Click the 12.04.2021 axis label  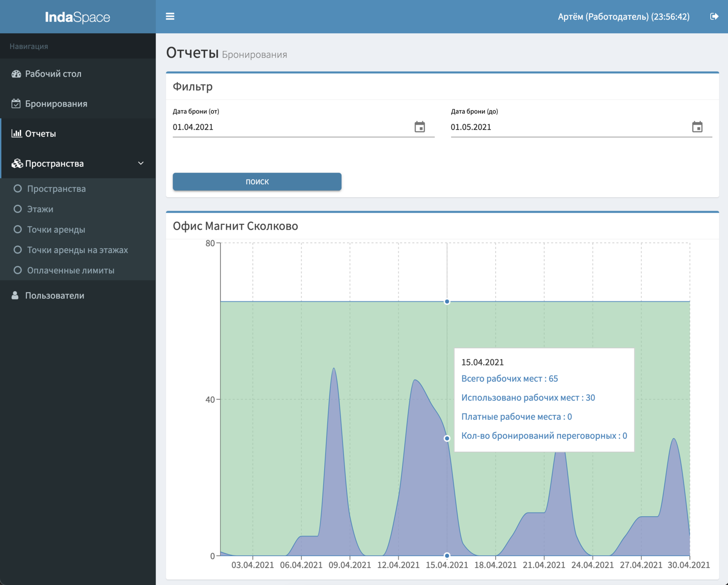398,565
